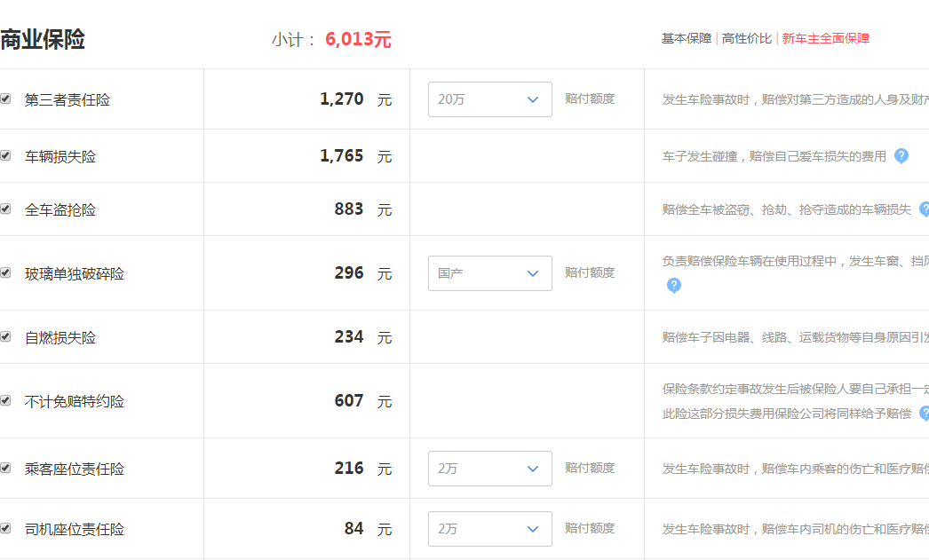The image size is (929, 560).
Task: Click the 234 premium value
Action: point(349,337)
